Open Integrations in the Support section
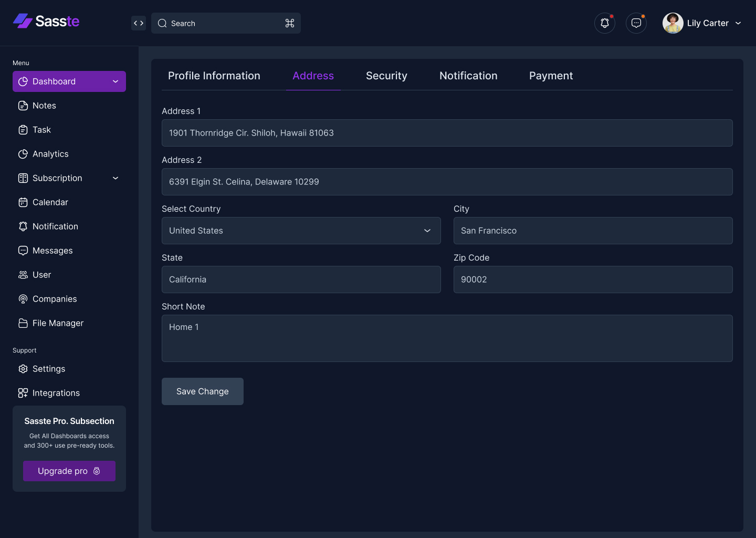Screen dimensions: 756x538 point(56,393)
